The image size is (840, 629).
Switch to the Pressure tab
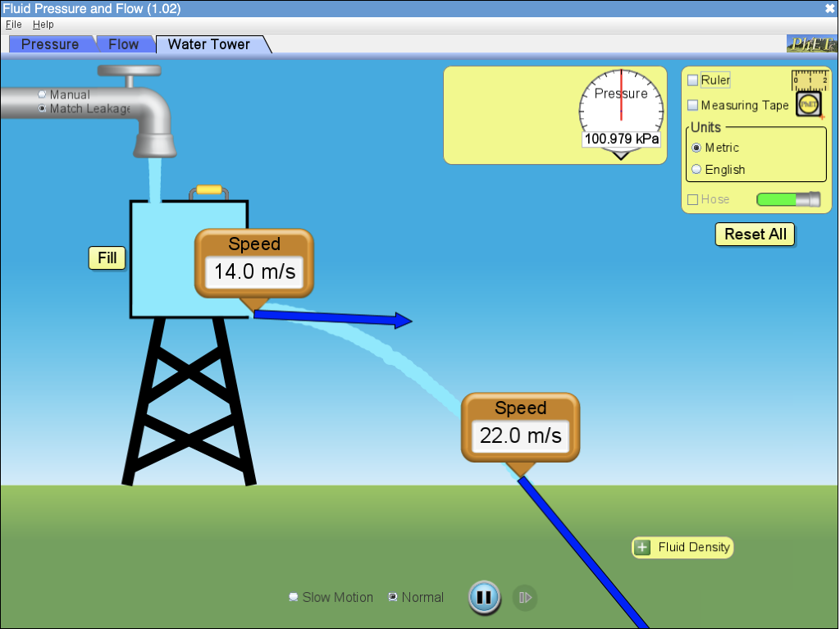coord(52,43)
